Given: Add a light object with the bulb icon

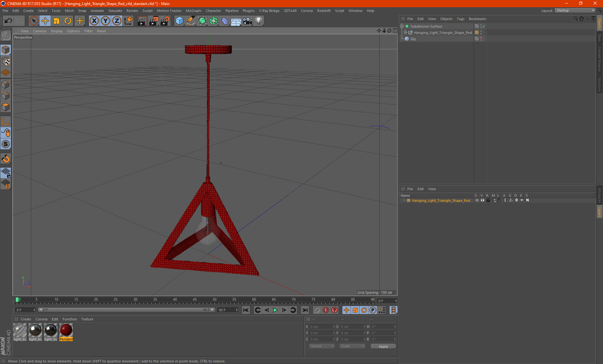Looking at the screenshot, I should (x=258, y=21).
